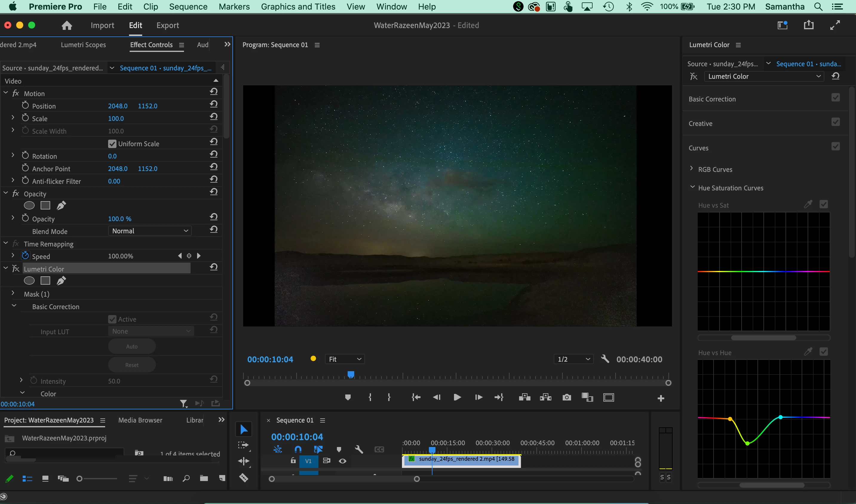Screen dimensions: 856x504
Task: Open the Blend Mode Normal dropdown
Action: click(150, 231)
